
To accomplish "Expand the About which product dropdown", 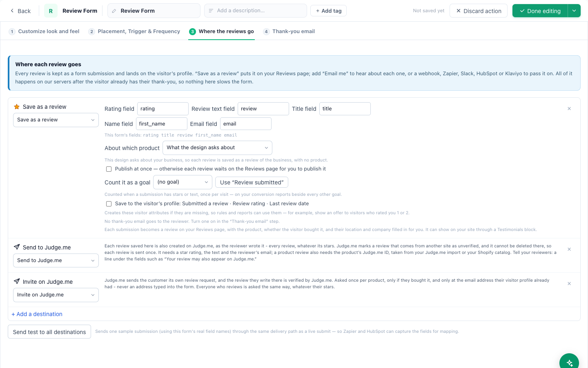I will pyautogui.click(x=217, y=148).
